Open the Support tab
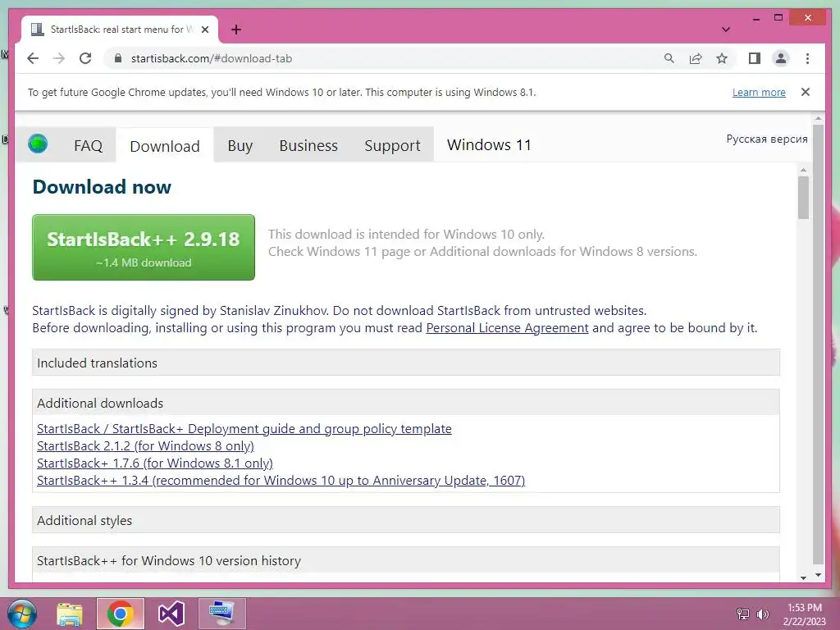840x630 pixels. pyautogui.click(x=392, y=145)
